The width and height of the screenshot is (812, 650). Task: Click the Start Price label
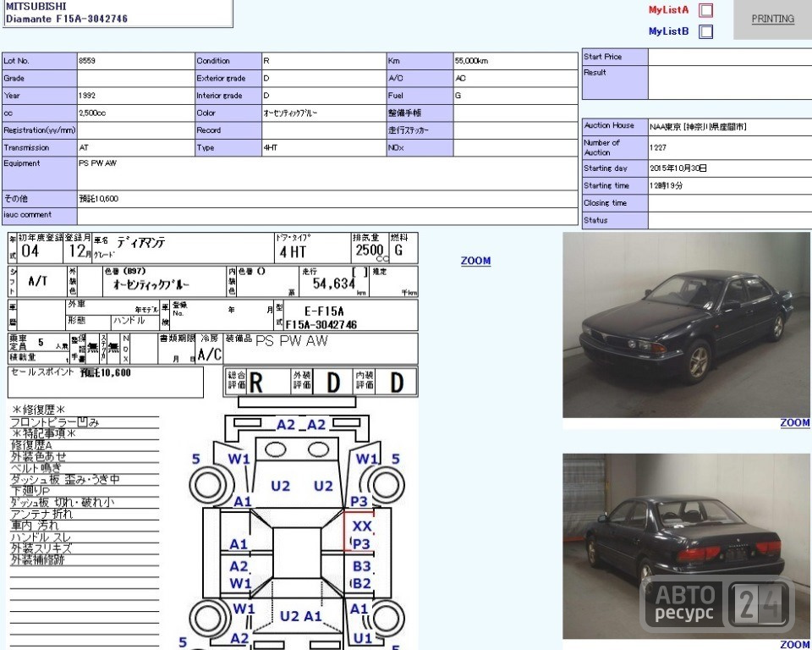coord(602,57)
